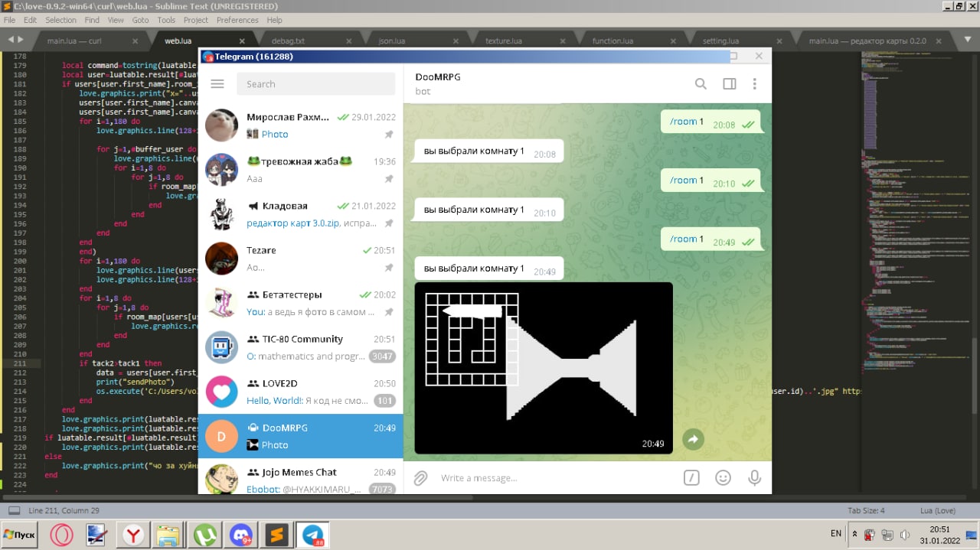980x550 pixels.
Task: Open uTorrent from the taskbar
Action: [x=204, y=535]
